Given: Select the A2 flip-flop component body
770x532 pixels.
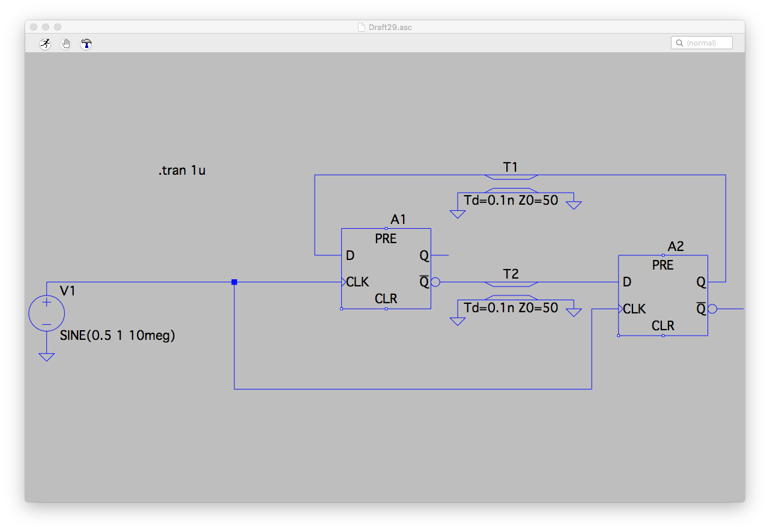Looking at the screenshot, I should 663,295.
